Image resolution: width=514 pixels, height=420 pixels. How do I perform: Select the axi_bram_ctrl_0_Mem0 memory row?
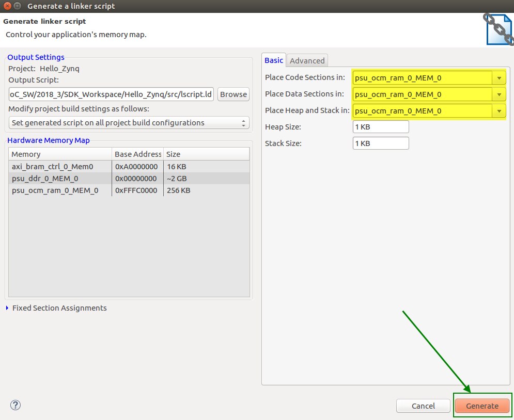[x=60, y=166]
